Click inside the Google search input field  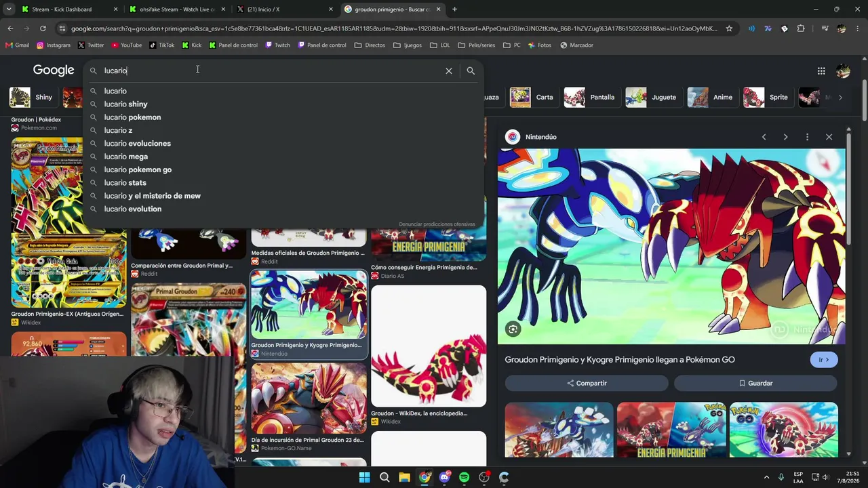pyautogui.click(x=271, y=70)
